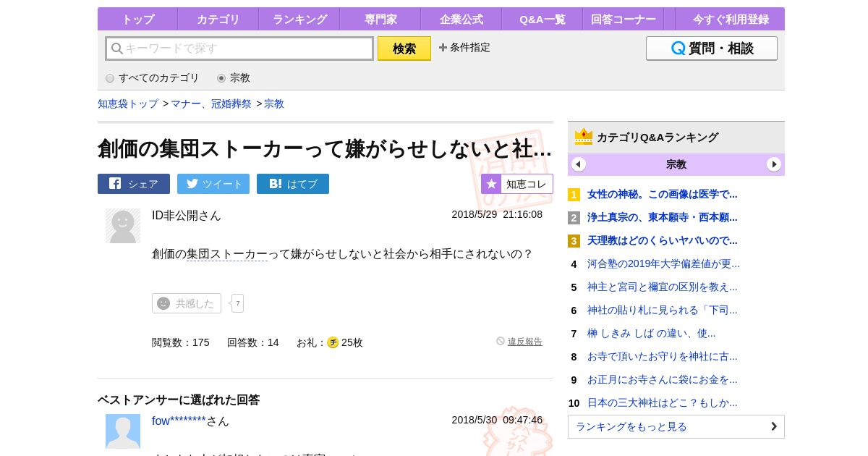868x456 pixels.
Task: Click the yellow 検索 button
Action: 404,48
